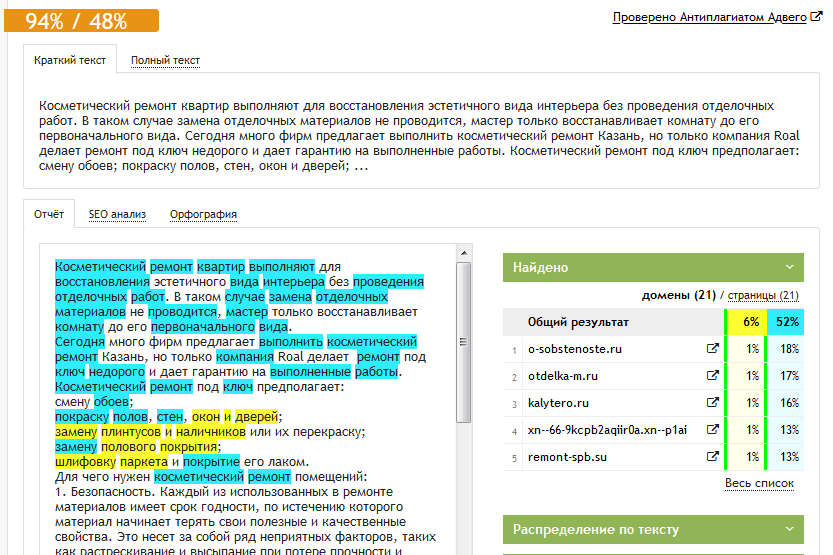The height and width of the screenshot is (555, 833).
Task: Open the Орфография tab
Action: coord(203,214)
